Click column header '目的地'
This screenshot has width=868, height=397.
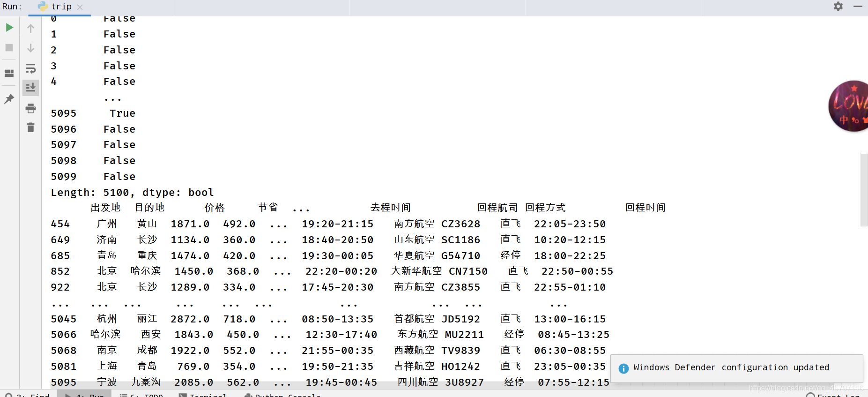click(149, 208)
